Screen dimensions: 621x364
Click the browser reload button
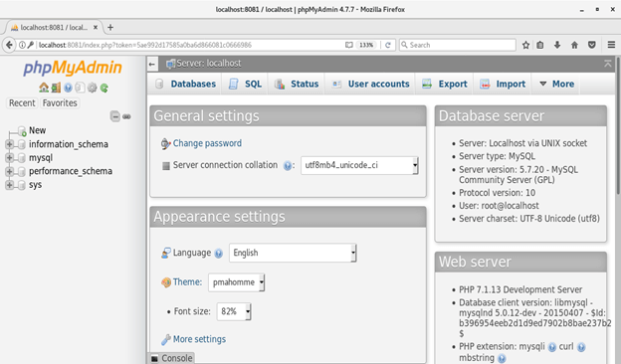tap(388, 45)
